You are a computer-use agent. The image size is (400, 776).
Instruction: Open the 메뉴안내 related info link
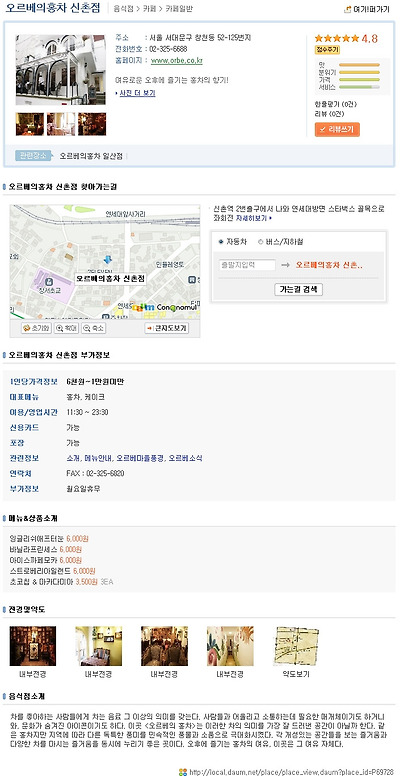(98, 458)
